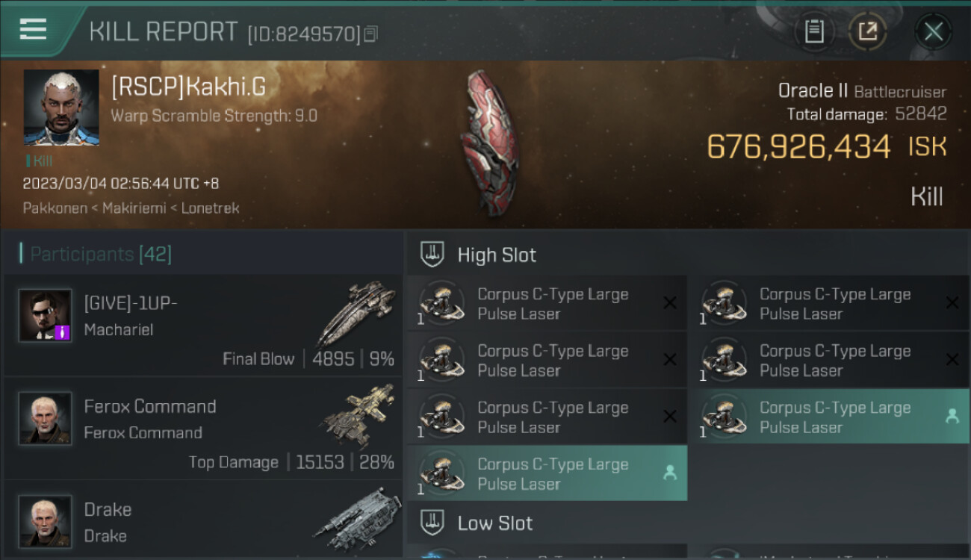The width and height of the screenshot is (971, 560).
Task: Select first Corpus C-Type Large Pulse Laser
Action: coord(547,304)
